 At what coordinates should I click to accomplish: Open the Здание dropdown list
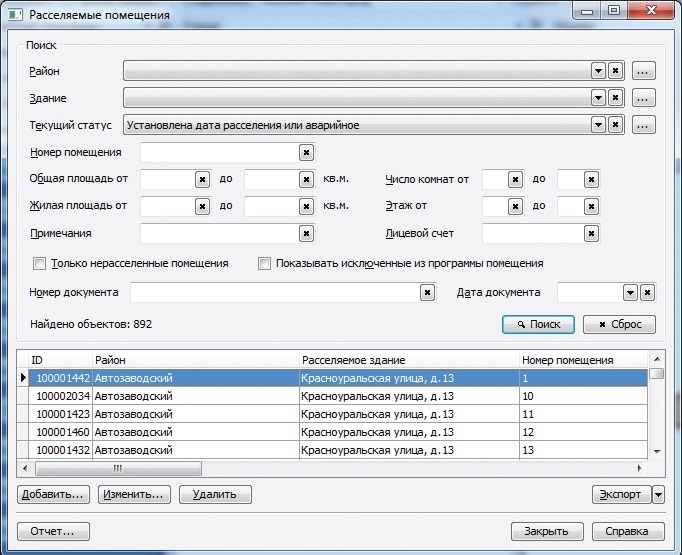click(x=598, y=98)
